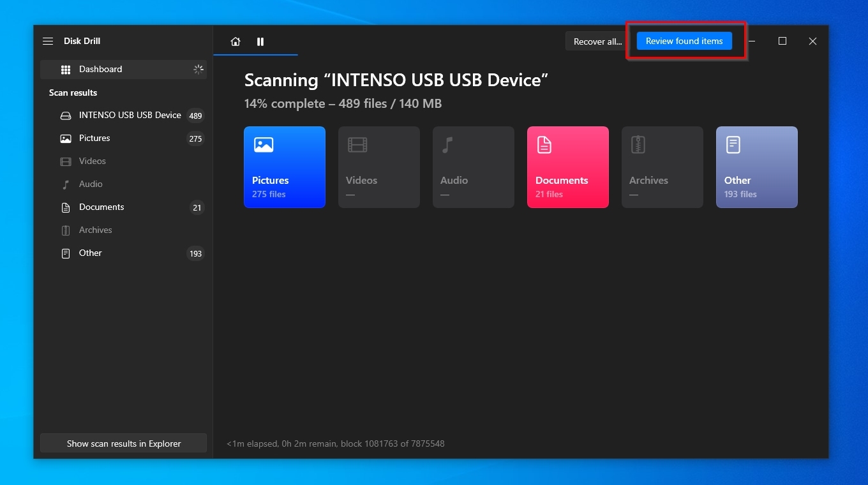
Task: Pause the scan with pause icon
Action: (260, 41)
